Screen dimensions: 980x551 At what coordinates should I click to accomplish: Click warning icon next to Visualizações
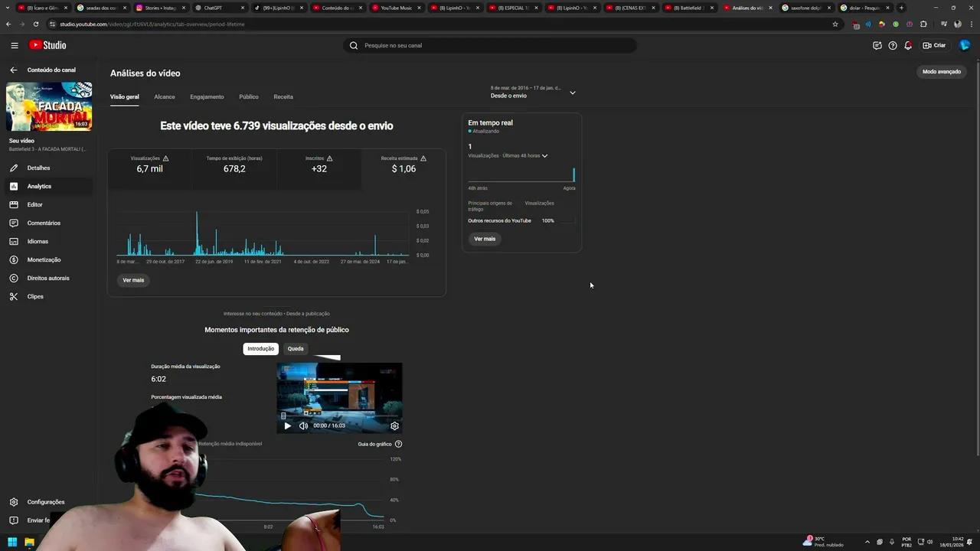165,158
